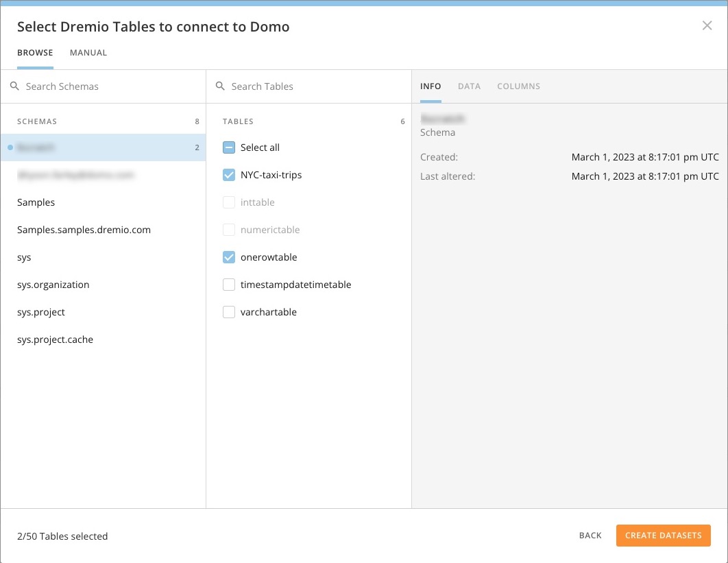Image resolution: width=728 pixels, height=563 pixels.
Task: Switch to the MANUAL tab
Action: [x=88, y=52]
